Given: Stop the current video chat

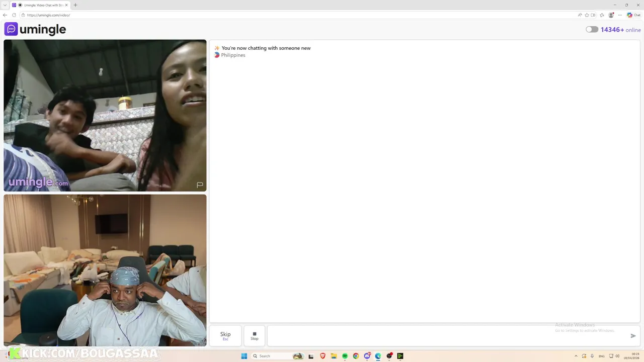Looking at the screenshot, I should point(255,336).
